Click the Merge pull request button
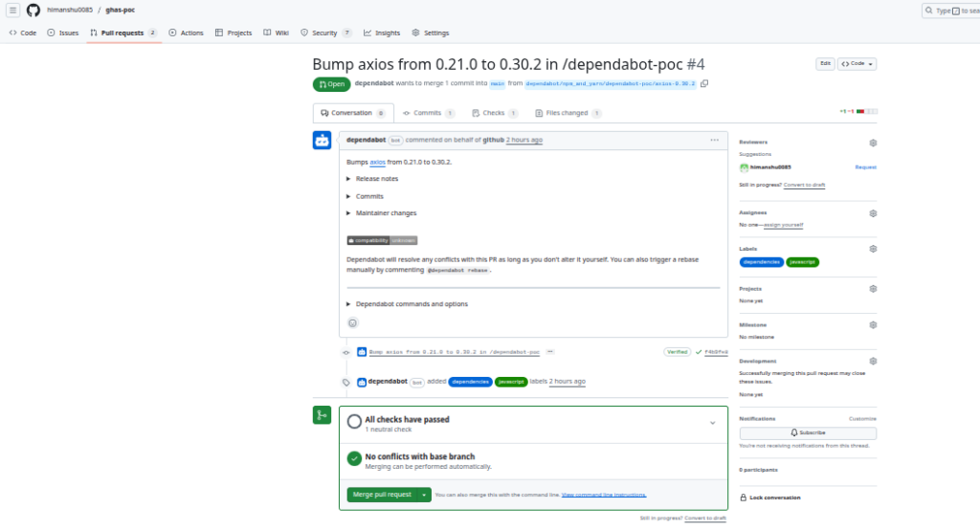This screenshot has width=980, height=531. [x=382, y=495]
